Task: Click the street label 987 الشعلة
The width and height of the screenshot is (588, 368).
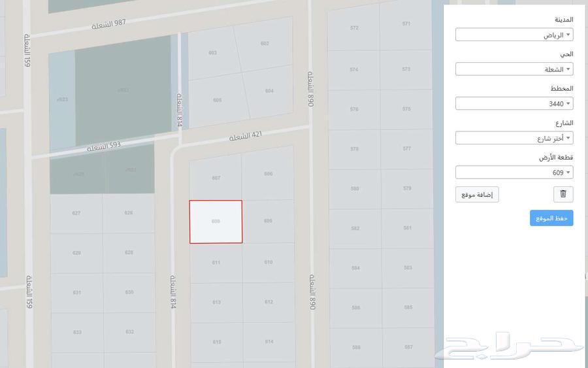Action: [108, 25]
